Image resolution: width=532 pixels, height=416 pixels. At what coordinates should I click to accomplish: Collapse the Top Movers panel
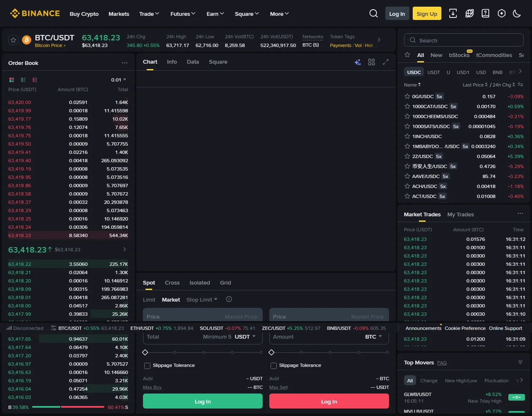click(520, 362)
